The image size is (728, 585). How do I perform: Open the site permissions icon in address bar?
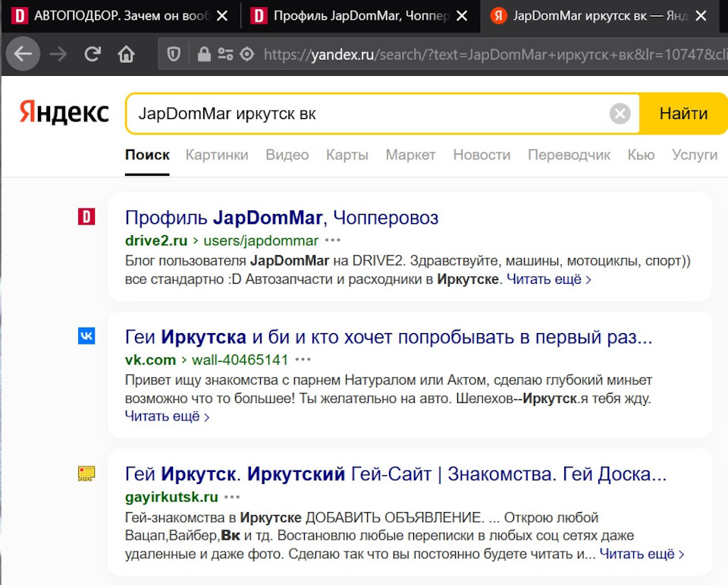226,55
